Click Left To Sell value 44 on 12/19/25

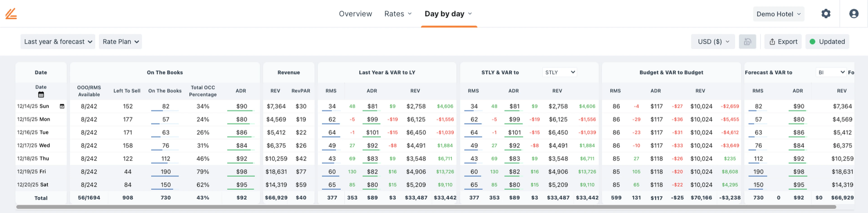coord(128,172)
